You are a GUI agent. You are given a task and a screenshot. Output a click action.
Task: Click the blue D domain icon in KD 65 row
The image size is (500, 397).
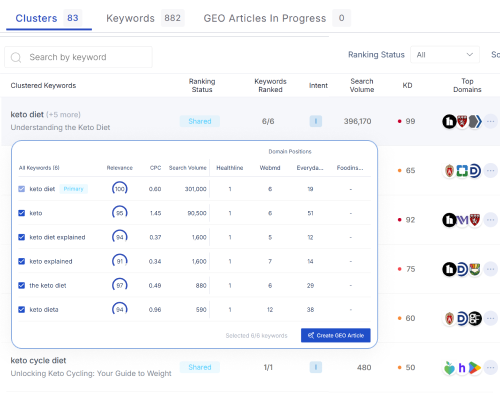[475, 171]
